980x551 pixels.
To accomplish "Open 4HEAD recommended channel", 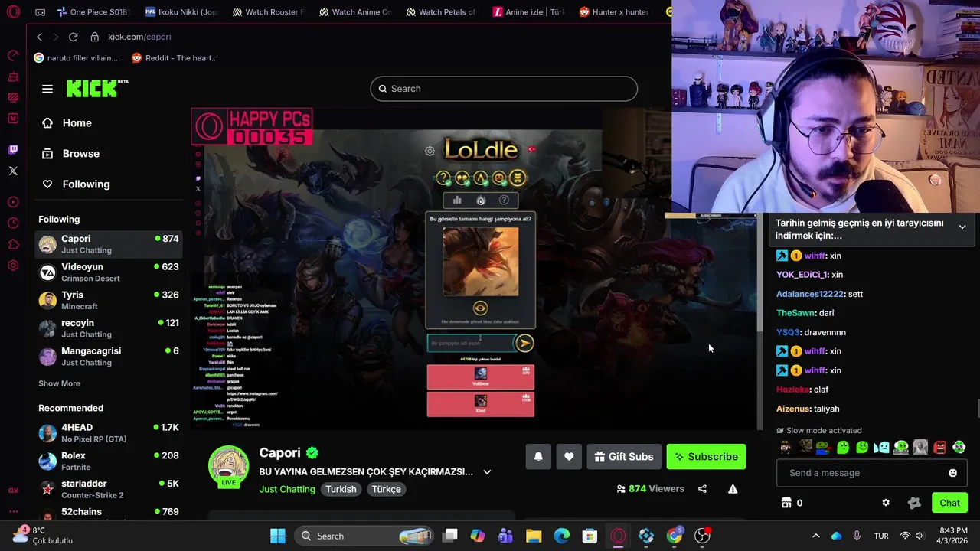I will point(109,433).
